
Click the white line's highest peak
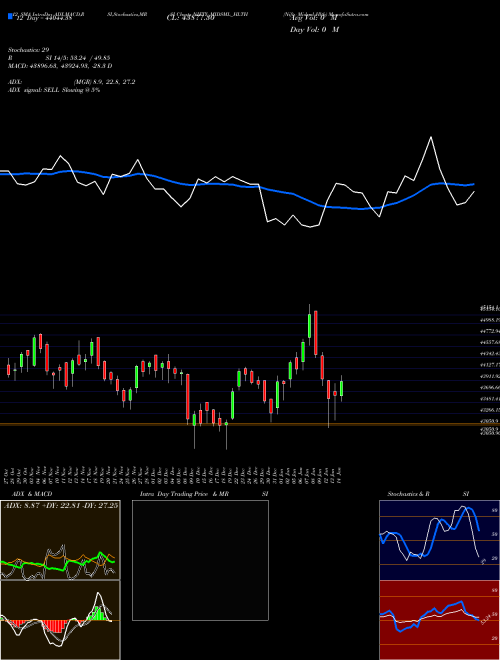[x=431, y=137]
